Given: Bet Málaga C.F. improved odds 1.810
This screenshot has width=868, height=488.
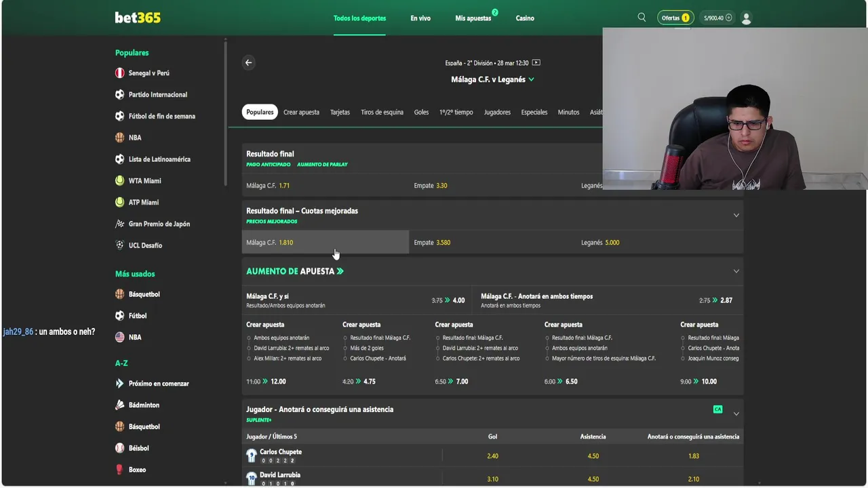Looking at the screenshot, I should 325,243.
